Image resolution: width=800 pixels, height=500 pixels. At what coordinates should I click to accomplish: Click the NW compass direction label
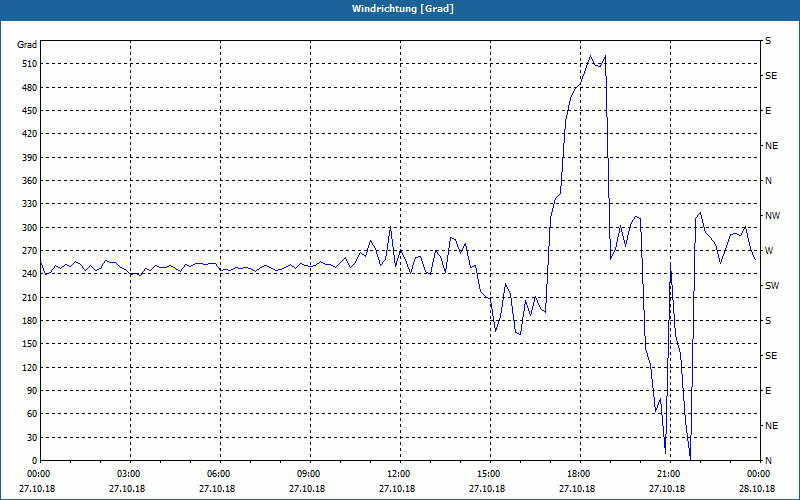point(772,216)
